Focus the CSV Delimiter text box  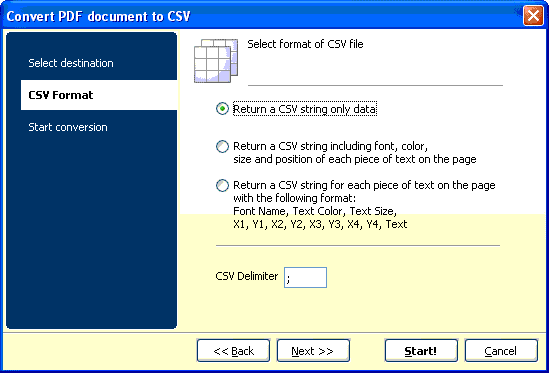(x=305, y=277)
